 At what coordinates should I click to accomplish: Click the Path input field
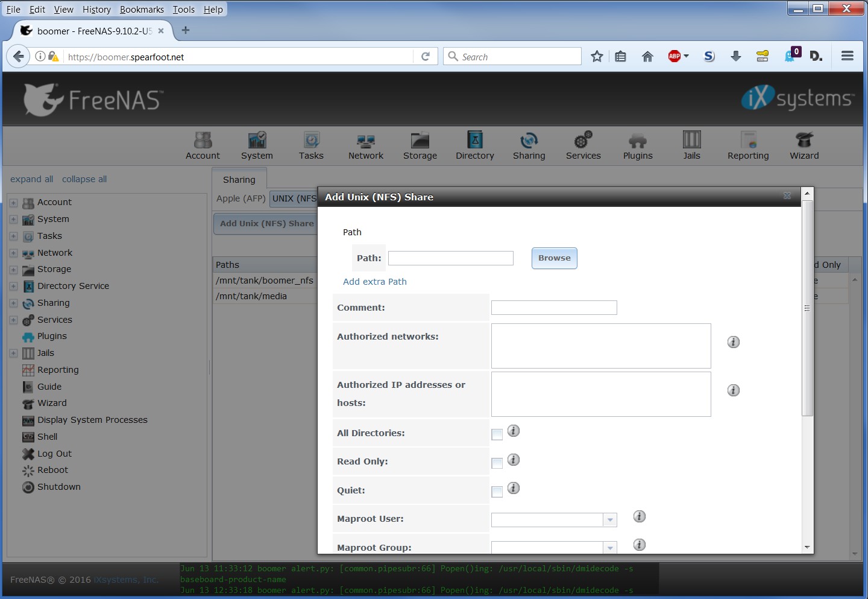tap(451, 258)
